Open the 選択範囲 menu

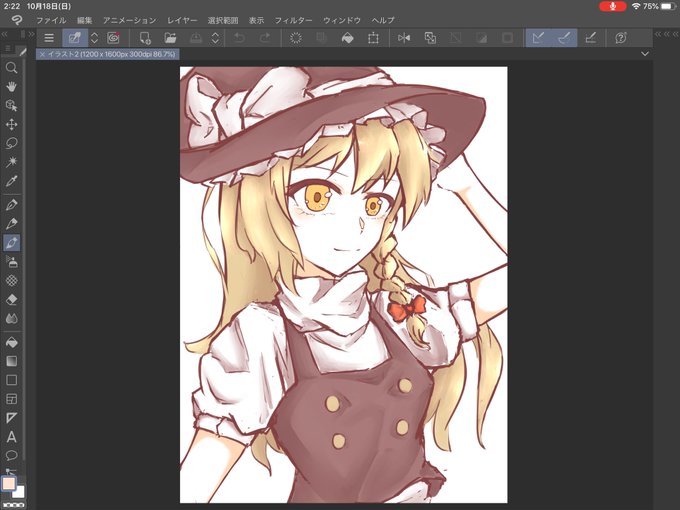[223, 20]
